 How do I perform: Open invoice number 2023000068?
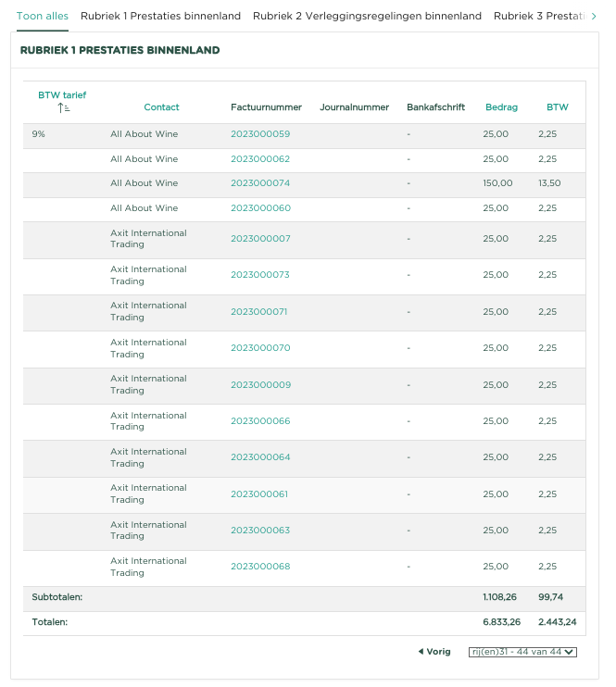tap(260, 567)
